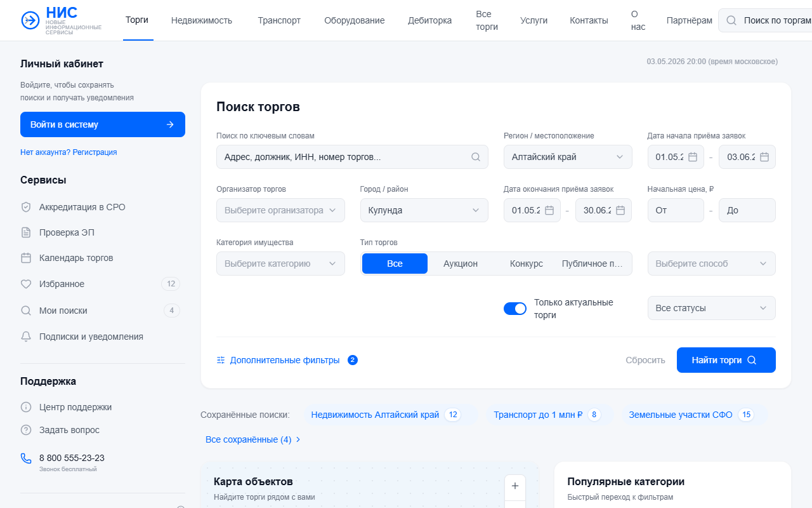Open Все торги menu item
The height and width of the screenshot is (508, 812).
pos(487,20)
